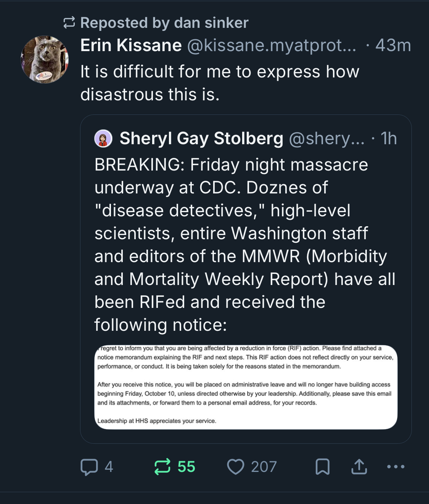Click the repost icon beside "Reposted by"
The width and height of the screenshot is (429, 504).
pyautogui.click(x=69, y=23)
